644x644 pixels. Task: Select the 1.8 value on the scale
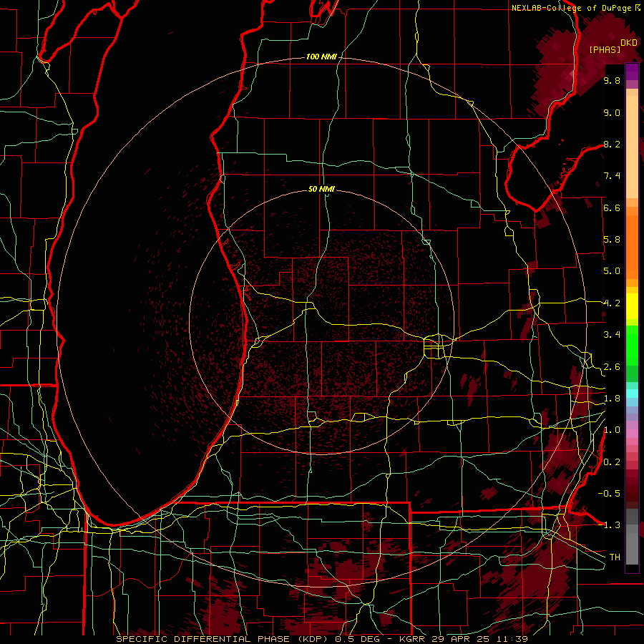coord(612,399)
